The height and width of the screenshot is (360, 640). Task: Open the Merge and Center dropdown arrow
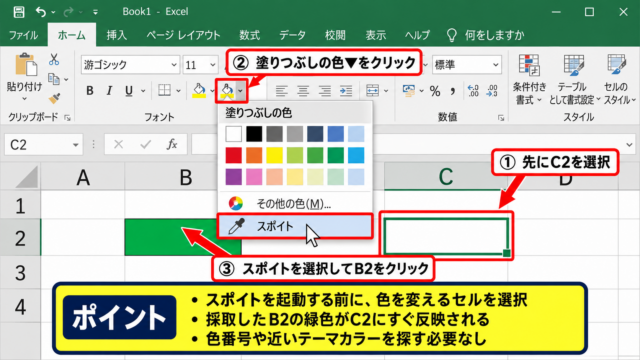(x=386, y=91)
